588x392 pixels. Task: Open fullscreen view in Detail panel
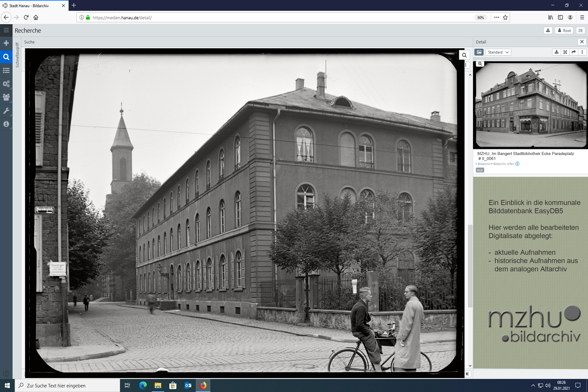pyautogui.click(x=565, y=52)
